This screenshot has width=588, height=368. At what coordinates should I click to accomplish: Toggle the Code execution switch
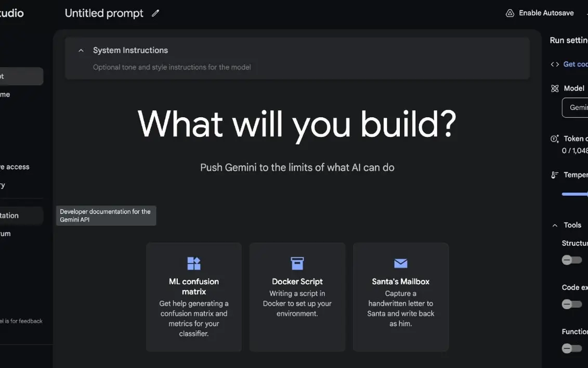[571, 304]
